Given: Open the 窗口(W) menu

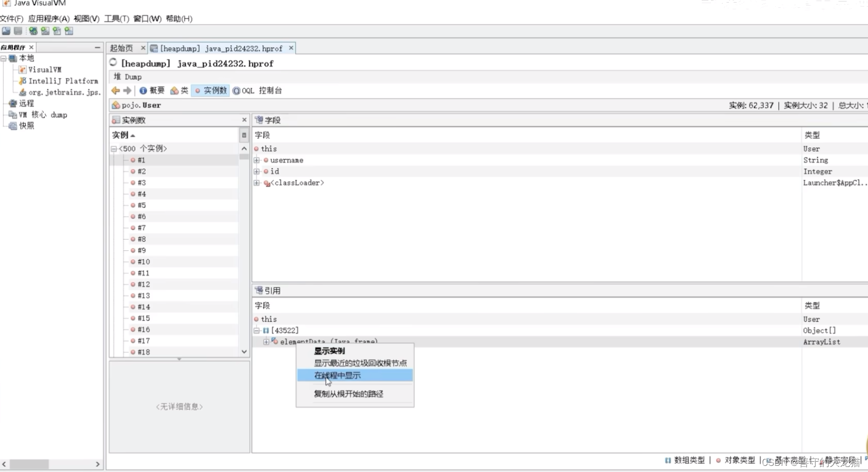Looking at the screenshot, I should click(147, 18).
